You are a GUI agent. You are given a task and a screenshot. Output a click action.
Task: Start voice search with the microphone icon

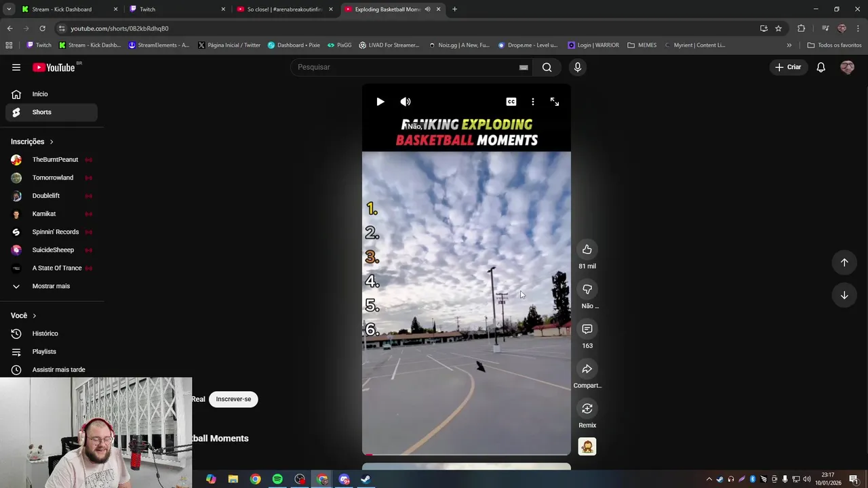(578, 67)
